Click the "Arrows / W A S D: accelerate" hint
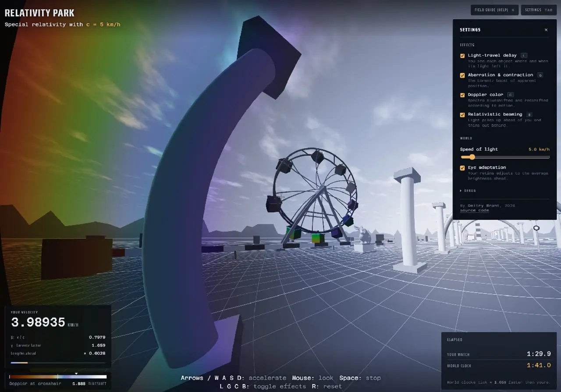The height and width of the screenshot is (392, 561). click(x=234, y=378)
